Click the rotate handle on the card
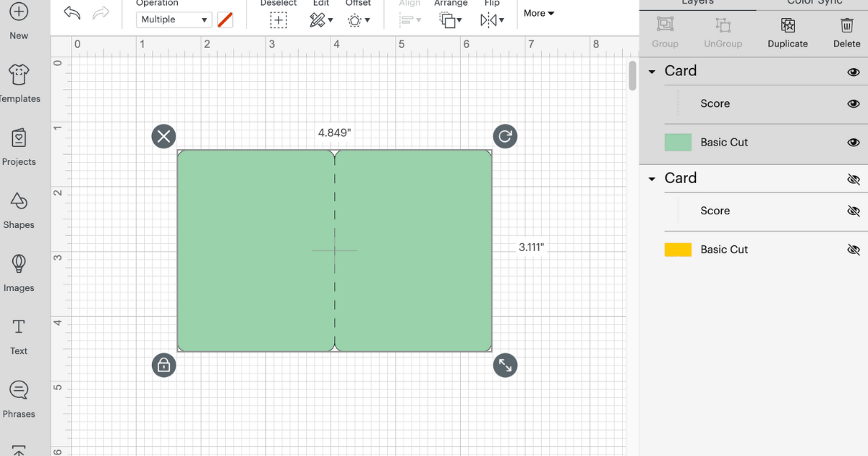This screenshot has width=868, height=456. tap(505, 136)
